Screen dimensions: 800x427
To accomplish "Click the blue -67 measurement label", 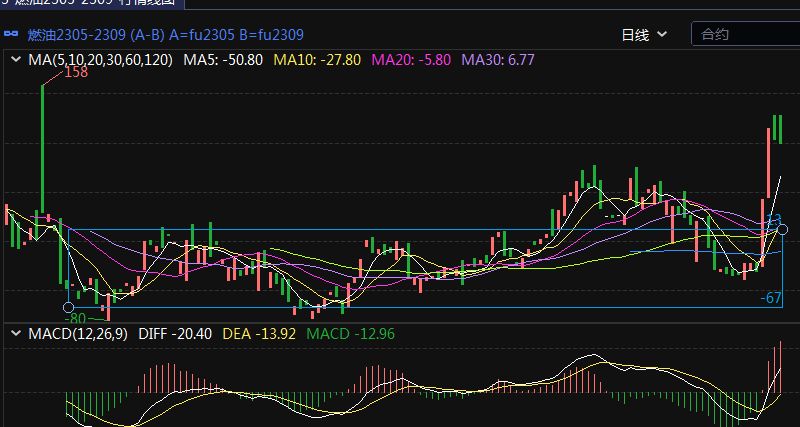I will [x=770, y=298].
